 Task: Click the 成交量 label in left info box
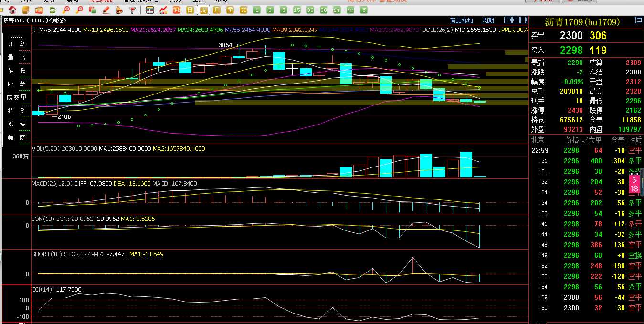pyautogui.click(x=17, y=97)
